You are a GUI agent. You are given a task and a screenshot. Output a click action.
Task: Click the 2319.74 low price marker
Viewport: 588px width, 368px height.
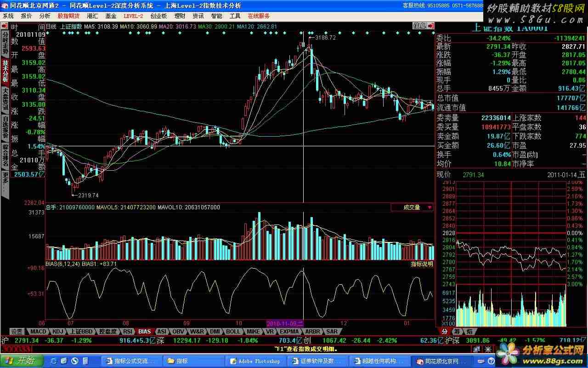[88, 195]
